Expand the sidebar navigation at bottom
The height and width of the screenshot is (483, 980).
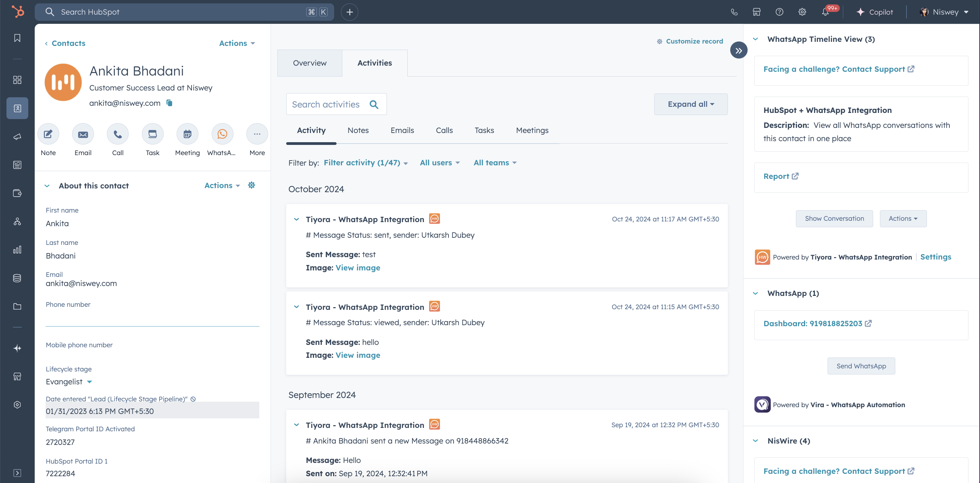17,473
